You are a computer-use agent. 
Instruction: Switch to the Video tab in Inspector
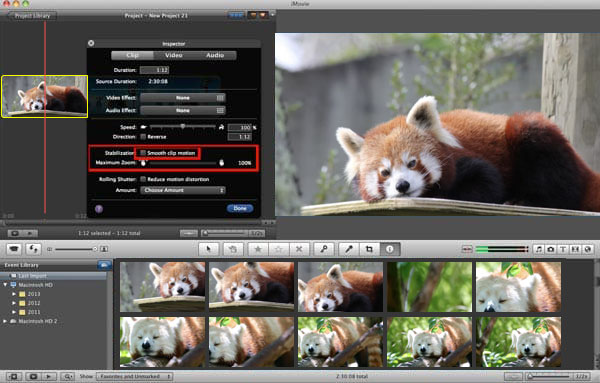[x=173, y=55]
